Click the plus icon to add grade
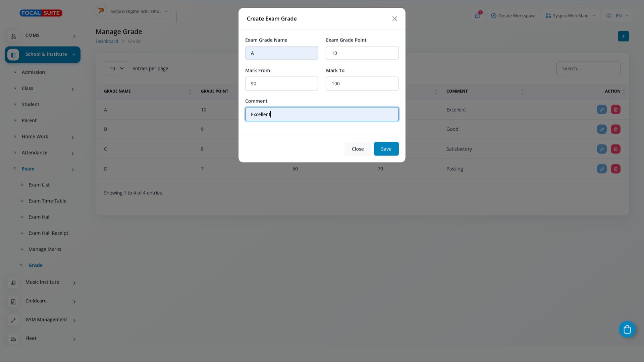644x362 pixels. (x=623, y=36)
